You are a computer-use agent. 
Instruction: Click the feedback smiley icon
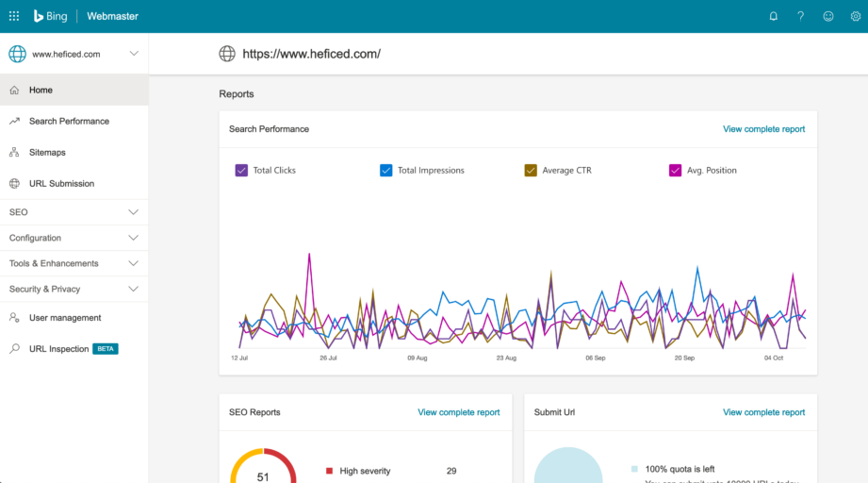[x=828, y=16]
